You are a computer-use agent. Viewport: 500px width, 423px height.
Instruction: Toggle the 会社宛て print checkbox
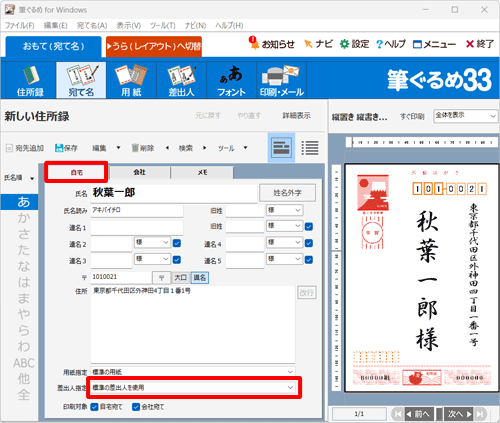click(136, 407)
